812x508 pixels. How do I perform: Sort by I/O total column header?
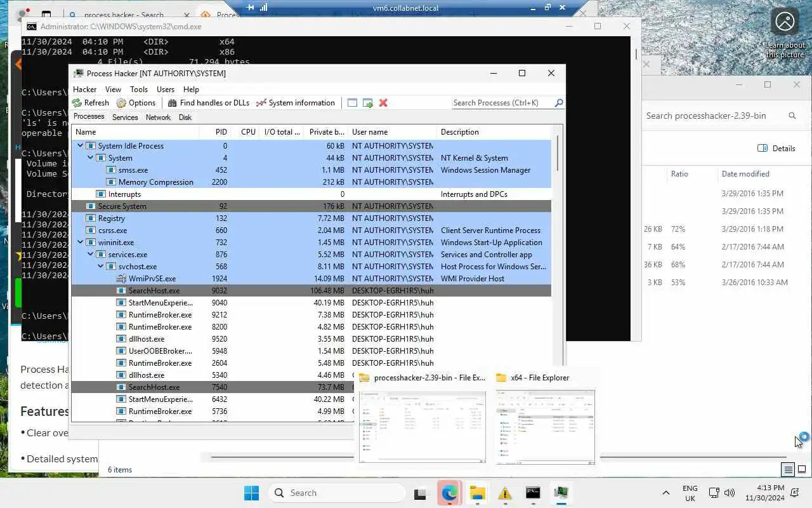click(282, 132)
